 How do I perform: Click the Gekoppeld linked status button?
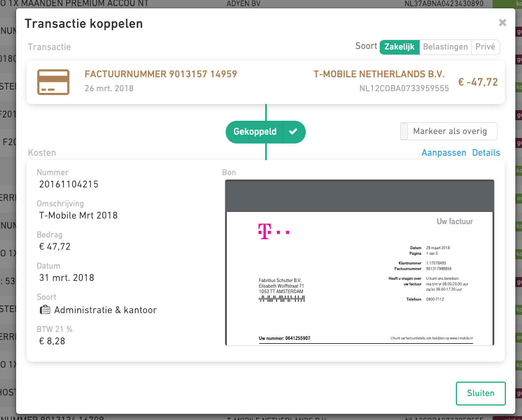coord(255,131)
